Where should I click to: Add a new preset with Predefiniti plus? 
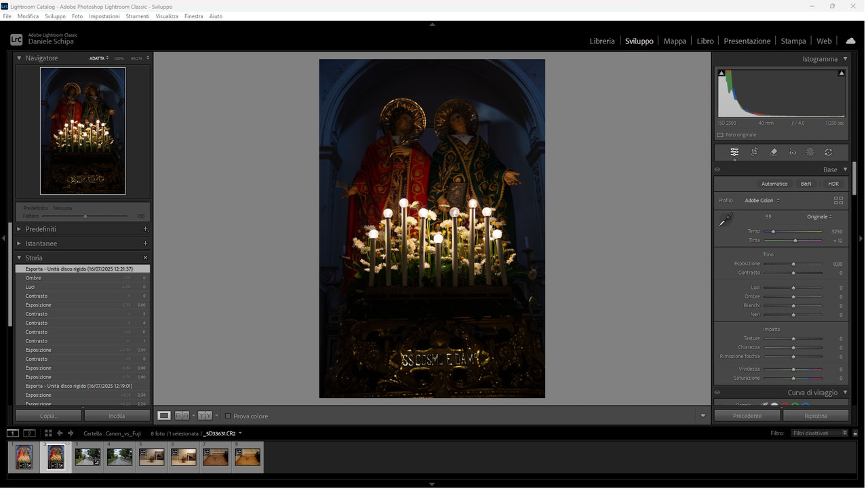145,229
